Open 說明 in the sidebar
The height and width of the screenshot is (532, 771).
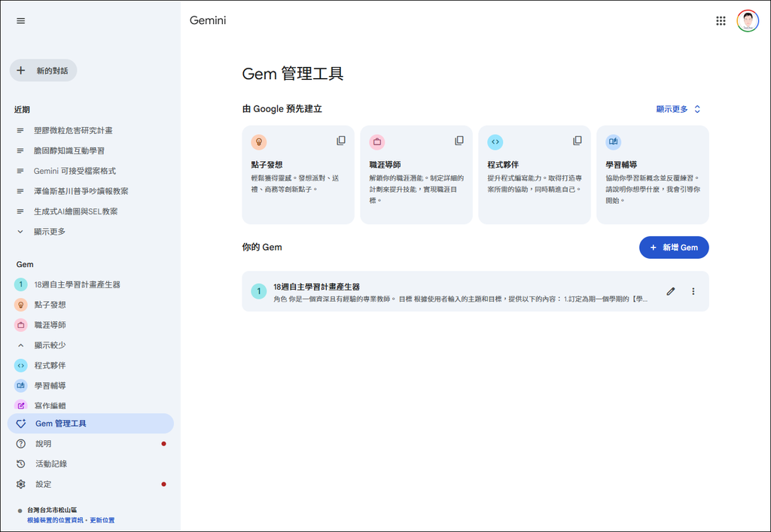point(90,443)
